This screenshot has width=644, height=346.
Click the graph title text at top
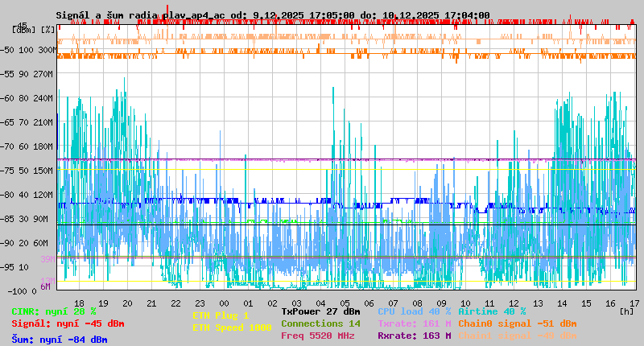click(x=271, y=15)
